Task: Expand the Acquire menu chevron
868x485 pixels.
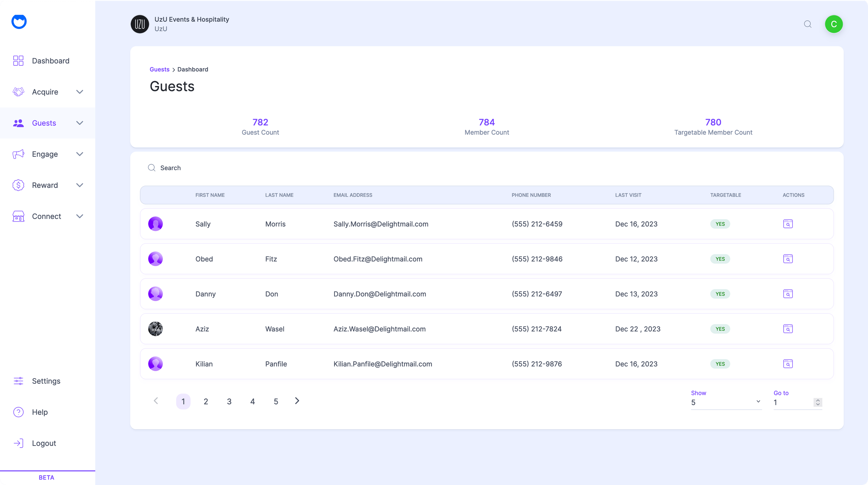Action: click(79, 92)
